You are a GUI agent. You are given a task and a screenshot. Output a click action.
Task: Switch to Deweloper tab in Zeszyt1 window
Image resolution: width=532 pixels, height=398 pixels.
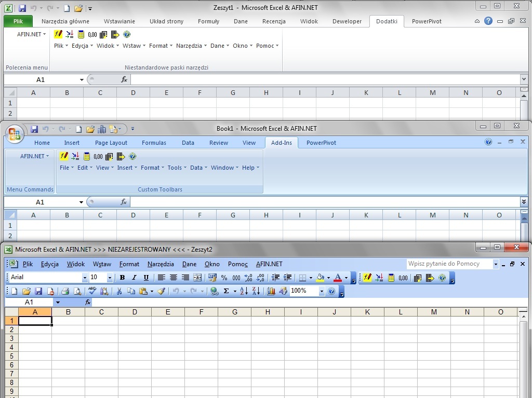(347, 21)
